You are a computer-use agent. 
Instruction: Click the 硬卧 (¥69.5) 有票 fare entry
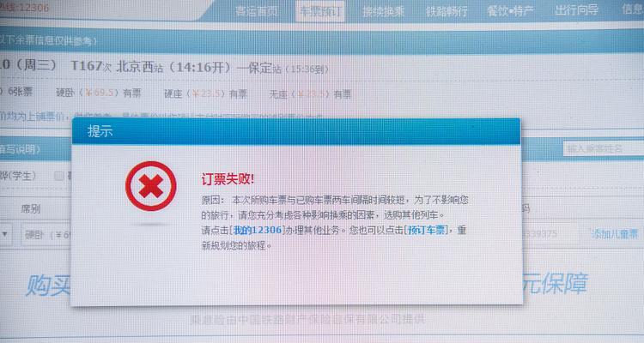tap(99, 93)
